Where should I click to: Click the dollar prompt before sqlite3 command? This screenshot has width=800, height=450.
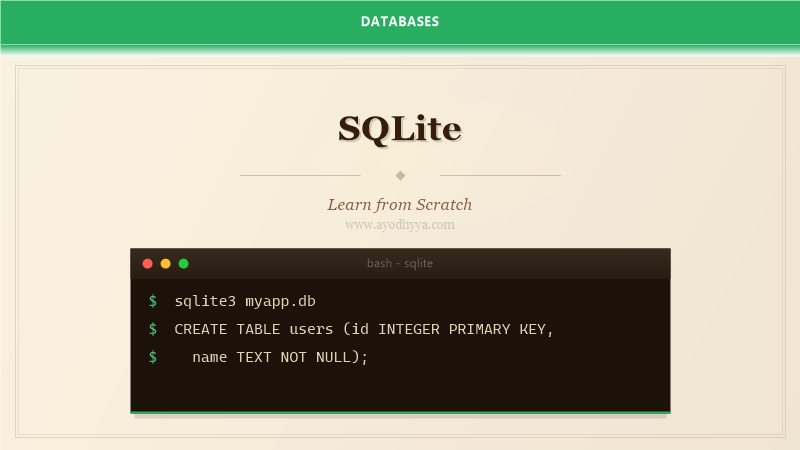point(153,301)
